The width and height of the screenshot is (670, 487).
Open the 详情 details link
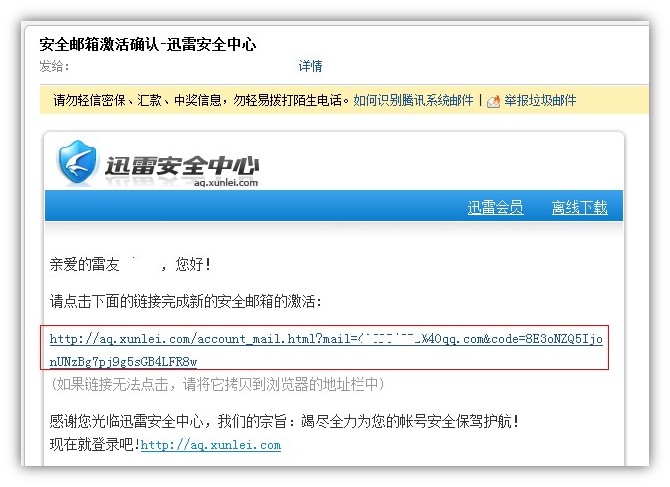[x=310, y=66]
